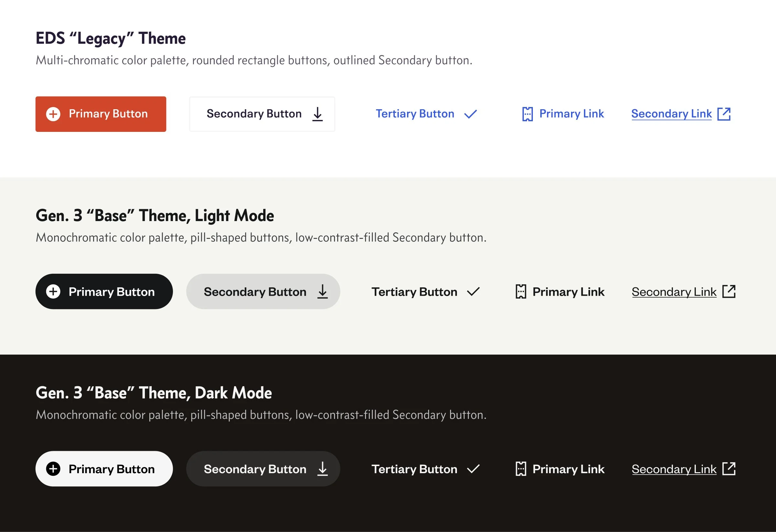The height and width of the screenshot is (532, 776).
Task: Click the download arrow in gray Light Mode Secondary Button
Action: coord(323,292)
